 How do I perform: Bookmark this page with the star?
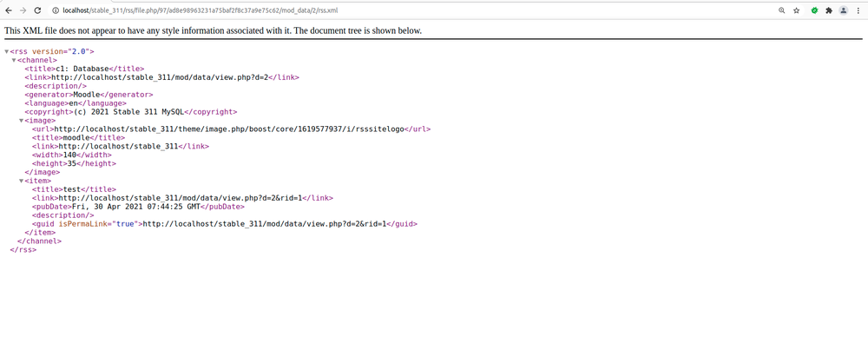pyautogui.click(x=797, y=10)
